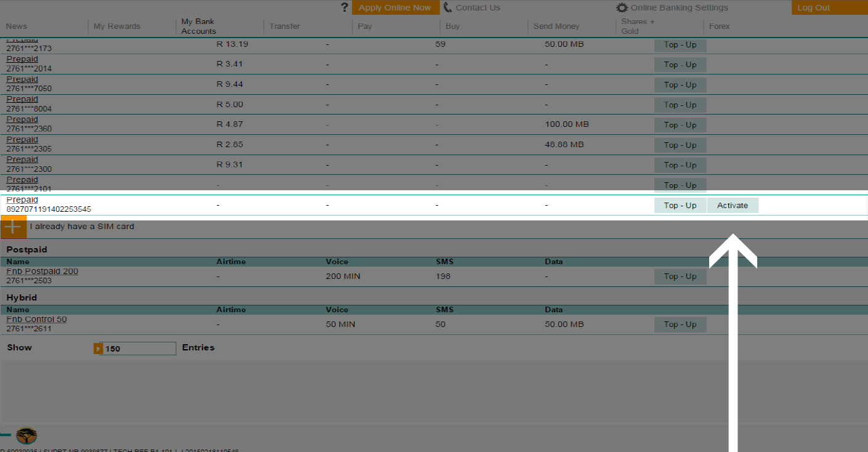Open Prepaid link for 2761***7050
Image resolution: width=868 pixels, height=452 pixels.
pyautogui.click(x=22, y=79)
